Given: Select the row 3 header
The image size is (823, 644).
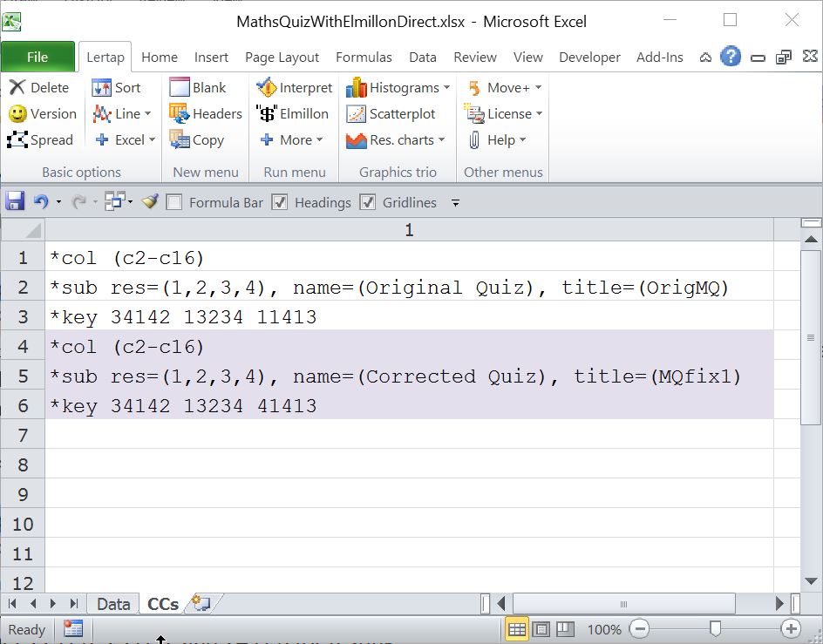Looking at the screenshot, I should 23,316.
